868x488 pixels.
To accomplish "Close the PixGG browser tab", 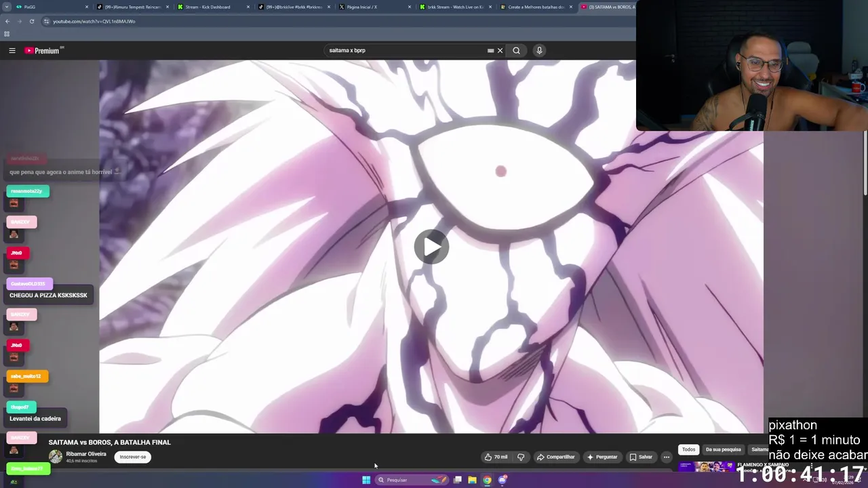I will pos(87,7).
